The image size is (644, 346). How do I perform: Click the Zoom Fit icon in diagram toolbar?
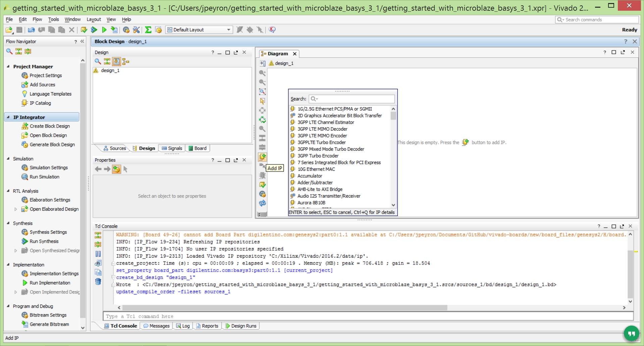point(262,91)
